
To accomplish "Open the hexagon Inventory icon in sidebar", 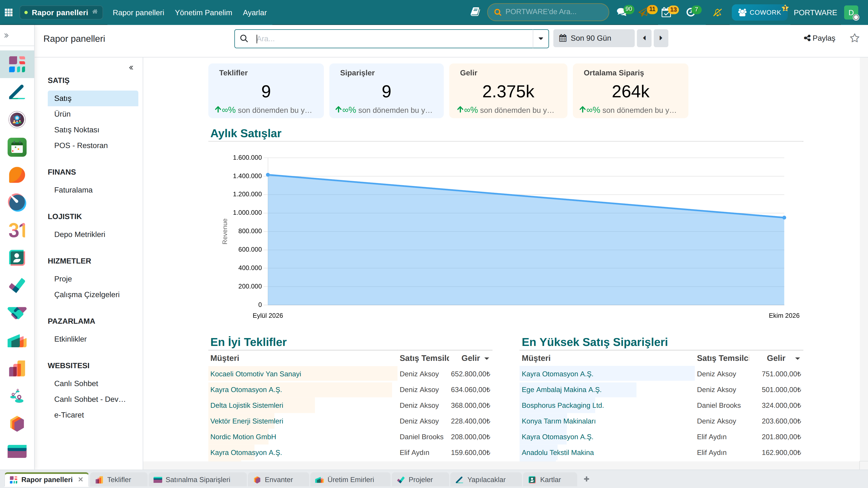I will tap(17, 424).
